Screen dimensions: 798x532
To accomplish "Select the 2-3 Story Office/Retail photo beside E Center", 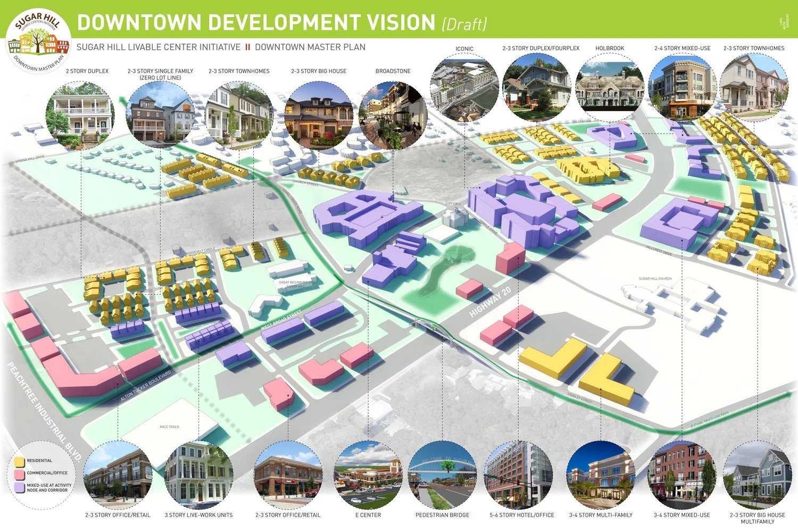I will tap(288, 475).
